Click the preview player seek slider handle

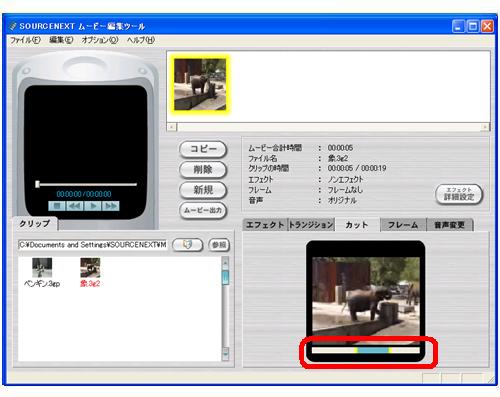coord(37,184)
